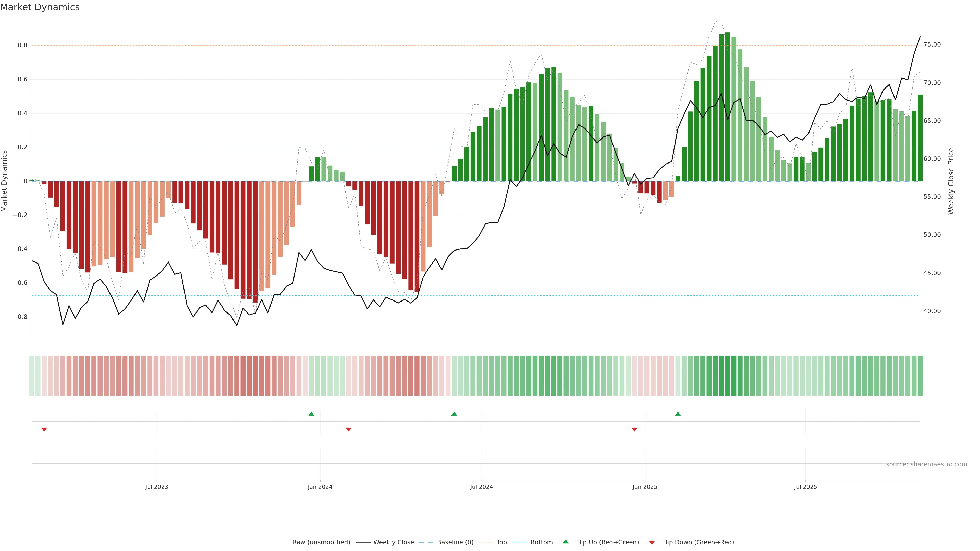Click the first red flip-down marker at the far left
980x551 pixels.
pos(44,429)
